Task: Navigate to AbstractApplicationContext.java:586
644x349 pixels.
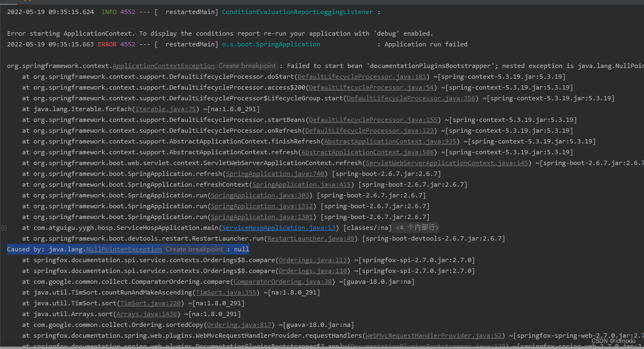Action: click(368, 152)
